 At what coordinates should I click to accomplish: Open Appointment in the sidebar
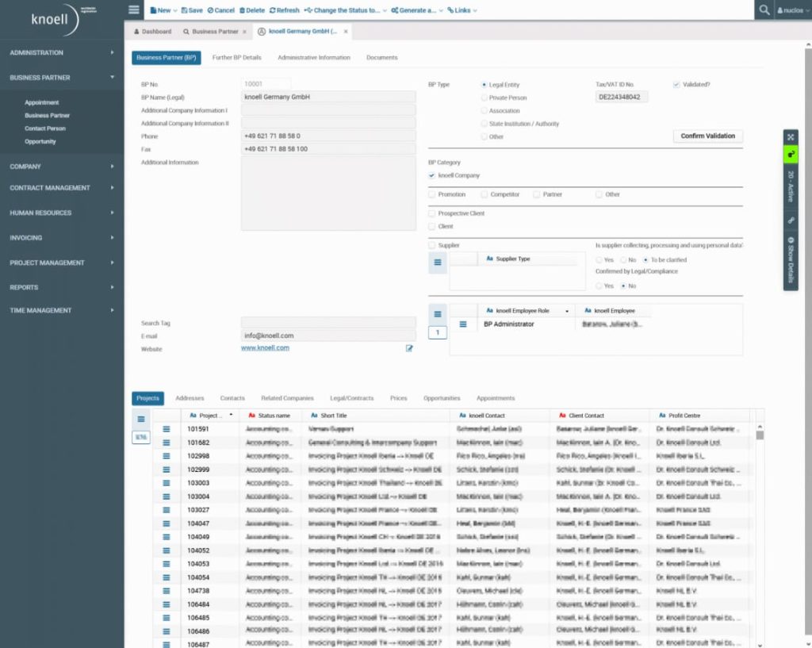click(42, 102)
